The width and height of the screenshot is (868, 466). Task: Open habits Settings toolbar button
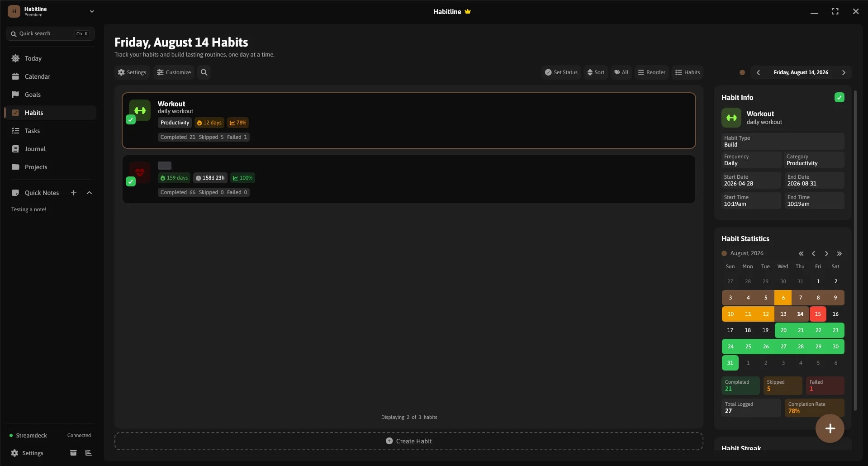pyautogui.click(x=132, y=72)
